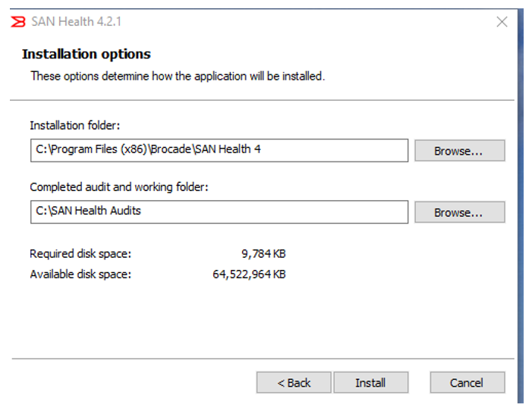Click the 'Installation folder:' label
Image resolution: width=532 pixels, height=414 pixels.
coord(75,125)
